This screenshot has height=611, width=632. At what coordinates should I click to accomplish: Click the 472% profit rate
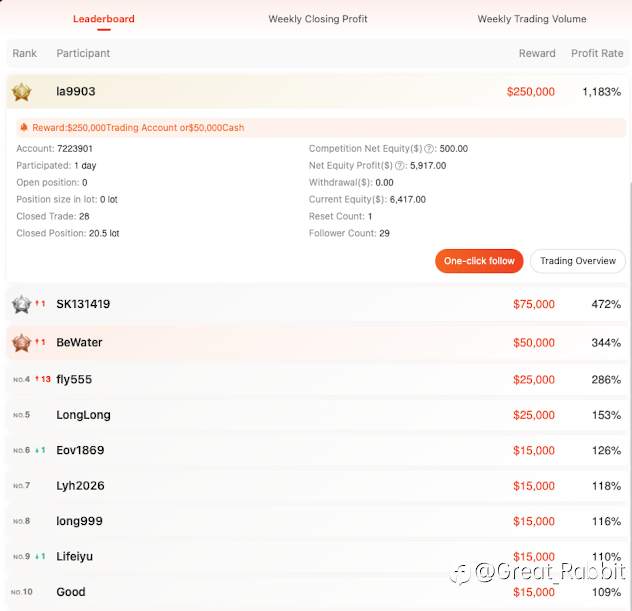point(606,304)
